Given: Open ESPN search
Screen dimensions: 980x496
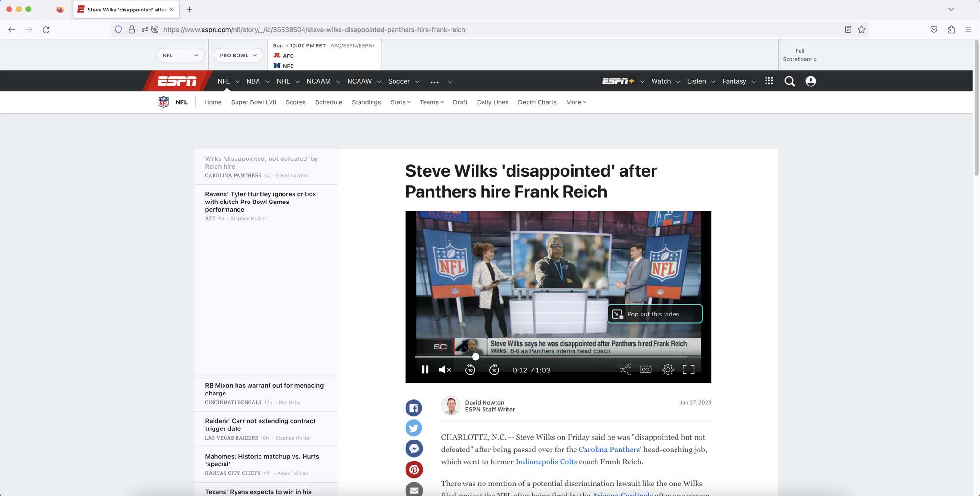Looking at the screenshot, I should tap(789, 81).
